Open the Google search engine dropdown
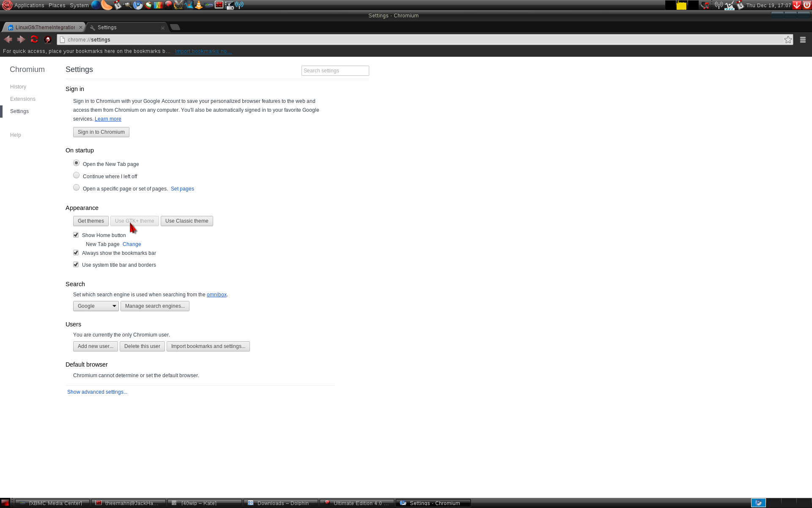The height and width of the screenshot is (508, 812). point(96,306)
